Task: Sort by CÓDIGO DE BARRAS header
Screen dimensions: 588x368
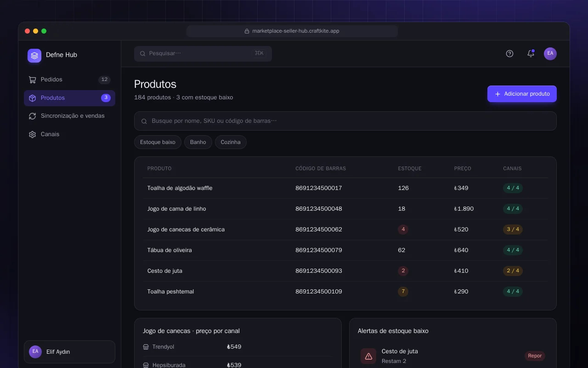Action: [321, 168]
